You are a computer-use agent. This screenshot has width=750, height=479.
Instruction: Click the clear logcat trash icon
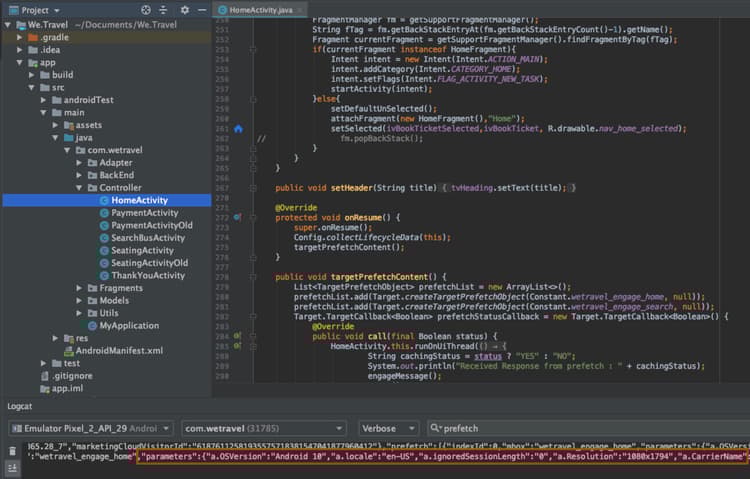11,451
